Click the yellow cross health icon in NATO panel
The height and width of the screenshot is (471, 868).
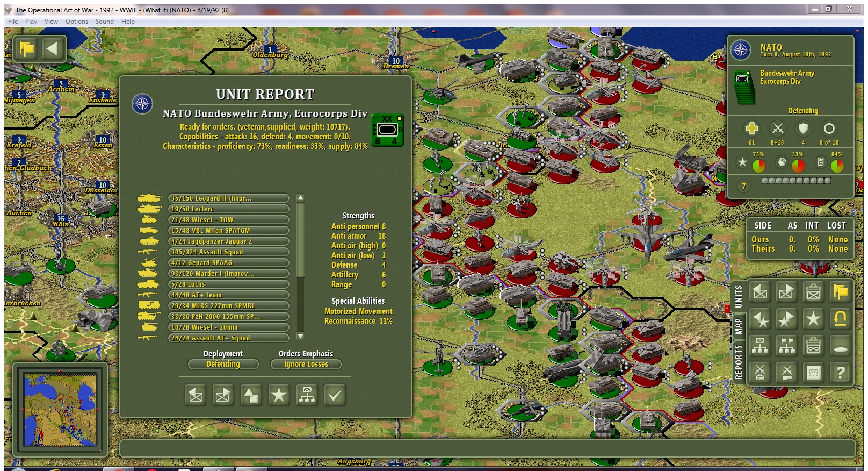tap(751, 129)
